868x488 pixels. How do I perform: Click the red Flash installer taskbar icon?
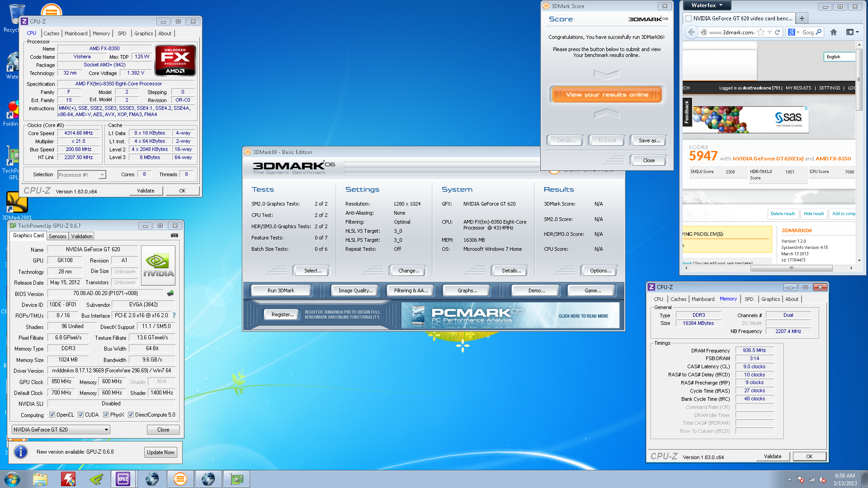click(x=68, y=479)
